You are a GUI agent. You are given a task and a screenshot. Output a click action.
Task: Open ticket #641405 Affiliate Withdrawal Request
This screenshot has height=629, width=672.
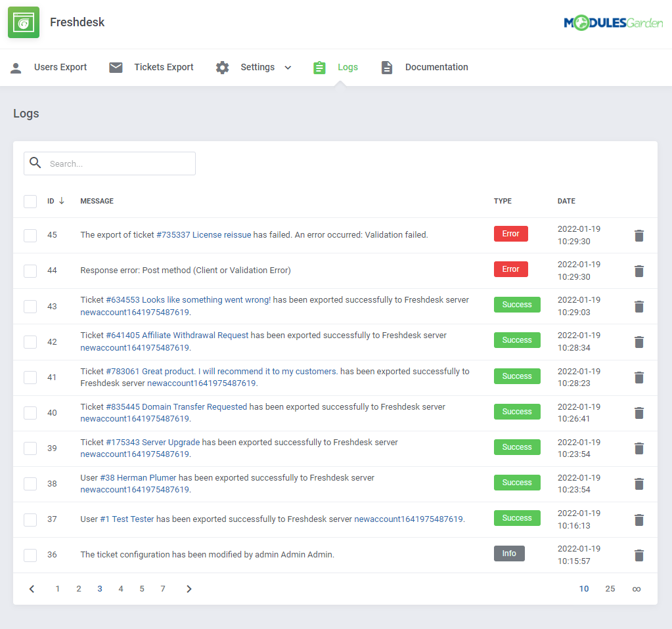177,335
